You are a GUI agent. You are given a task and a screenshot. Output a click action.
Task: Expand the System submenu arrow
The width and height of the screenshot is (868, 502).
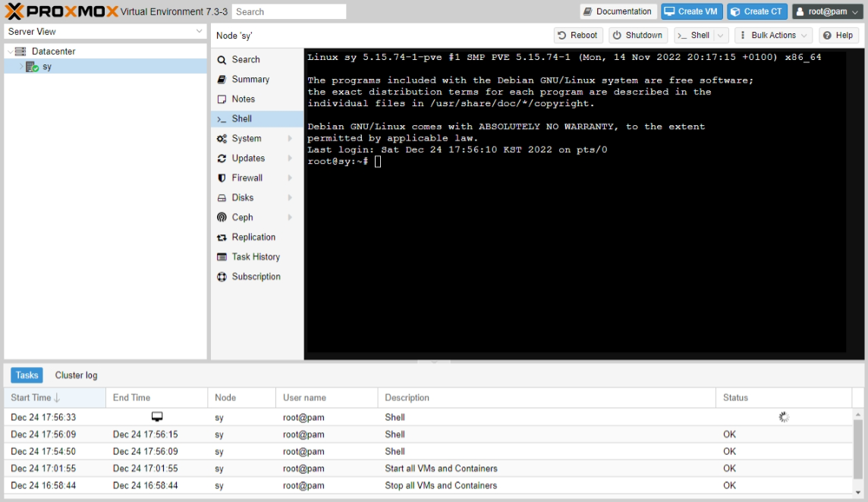pos(290,138)
